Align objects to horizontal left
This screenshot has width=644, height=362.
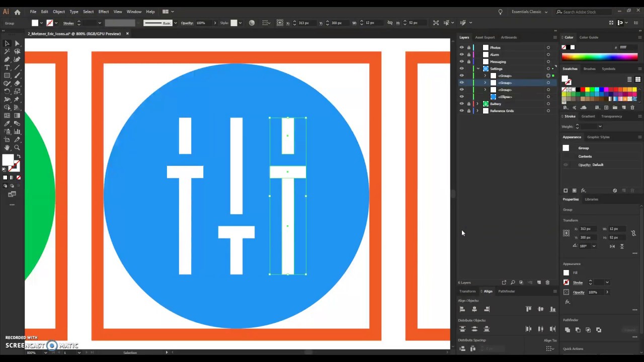(462, 309)
